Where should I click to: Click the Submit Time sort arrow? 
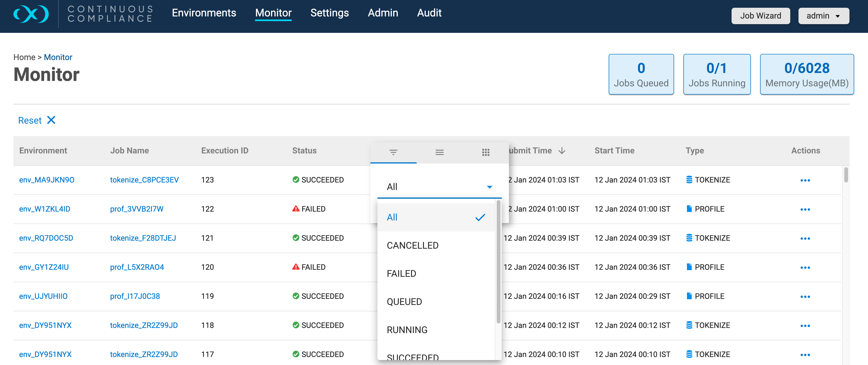tap(562, 151)
